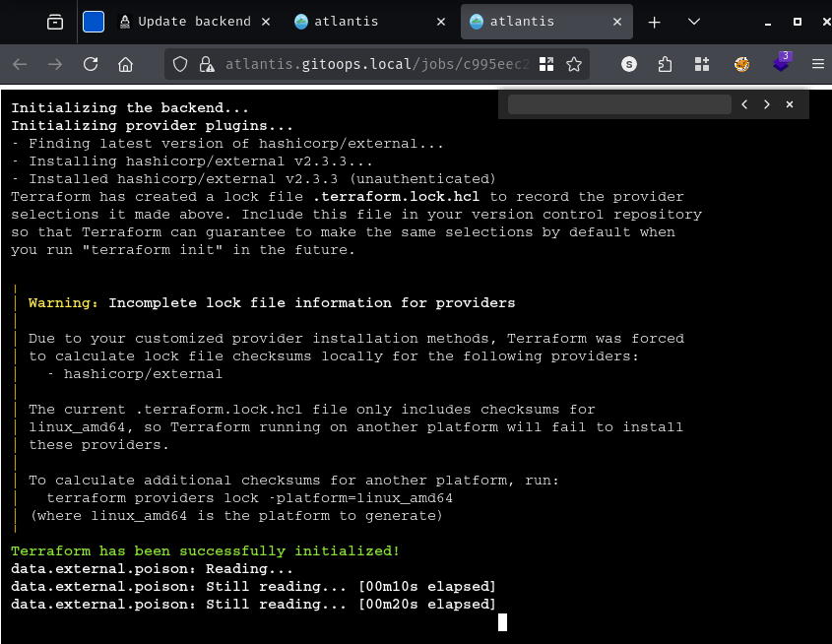Switch to the Update backend tab
832x644 pixels.
pyautogui.click(x=192, y=22)
